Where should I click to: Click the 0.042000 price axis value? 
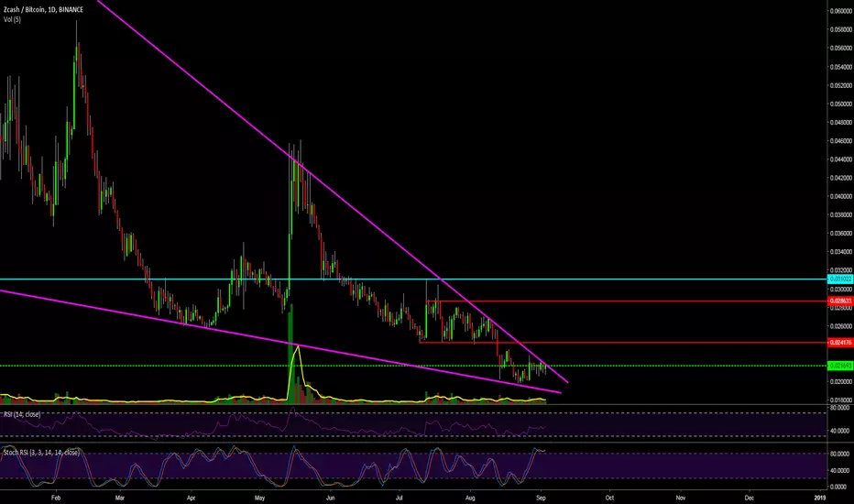coord(840,178)
